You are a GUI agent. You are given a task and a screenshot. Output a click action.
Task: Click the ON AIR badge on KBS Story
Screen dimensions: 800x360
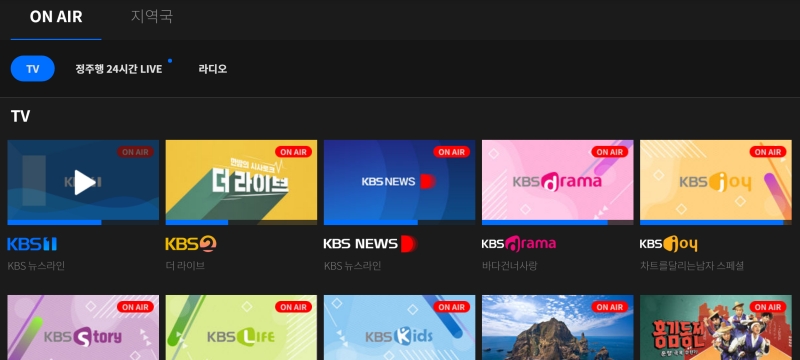(x=135, y=307)
